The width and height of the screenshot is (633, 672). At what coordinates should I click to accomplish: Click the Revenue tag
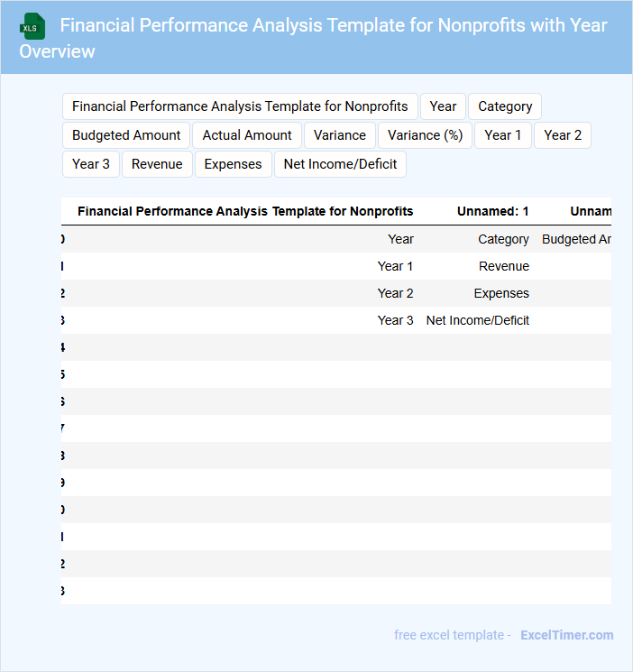pos(157,164)
